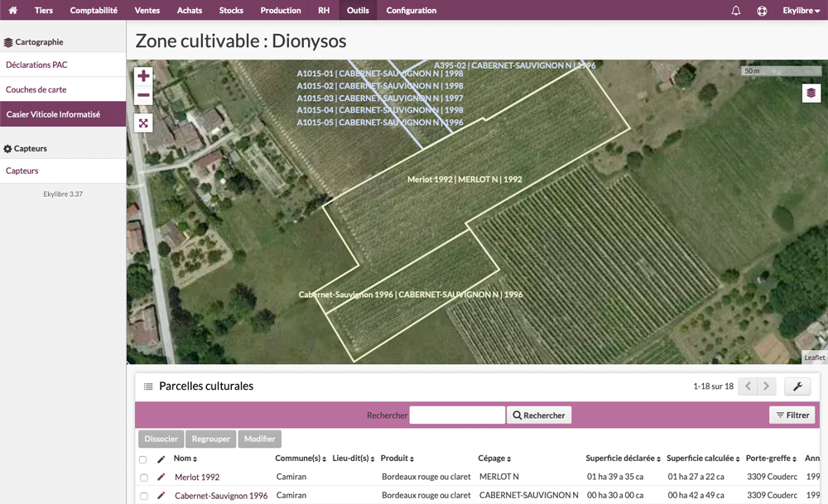Click the Cartographie layers icon
This screenshot has height=504, width=828.
click(8, 42)
